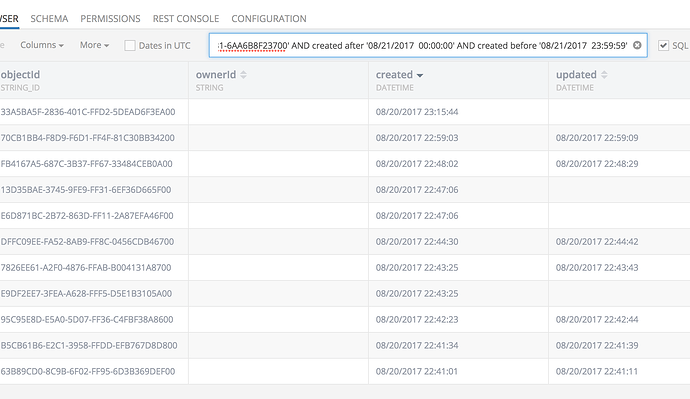Click updated value 08/20/2017 22:44:42
The width and height of the screenshot is (690, 399).
pos(597,242)
